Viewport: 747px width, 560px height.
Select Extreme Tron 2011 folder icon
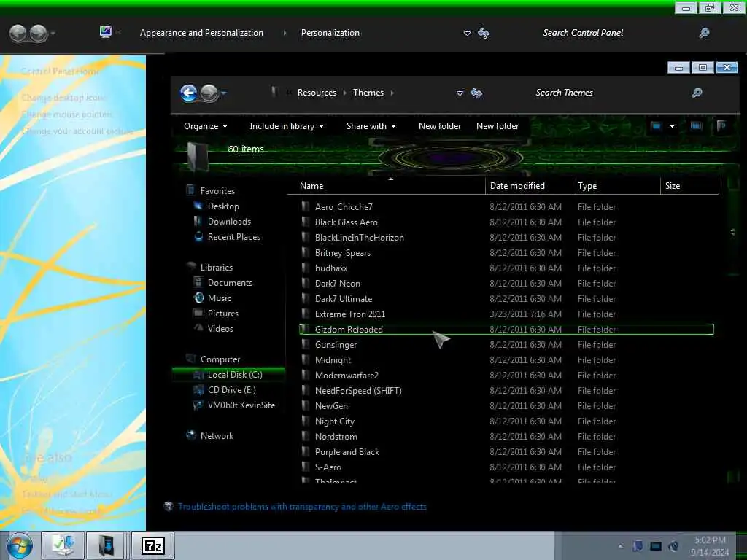click(x=306, y=314)
